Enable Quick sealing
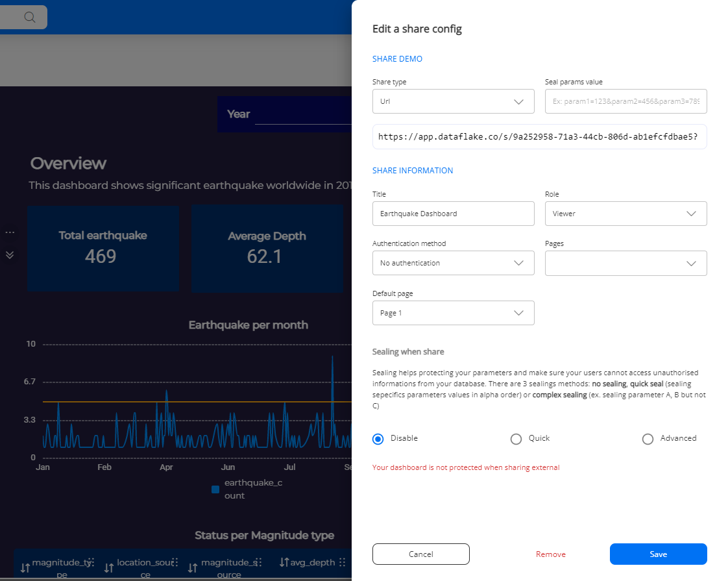The width and height of the screenshot is (728, 581). (516, 439)
